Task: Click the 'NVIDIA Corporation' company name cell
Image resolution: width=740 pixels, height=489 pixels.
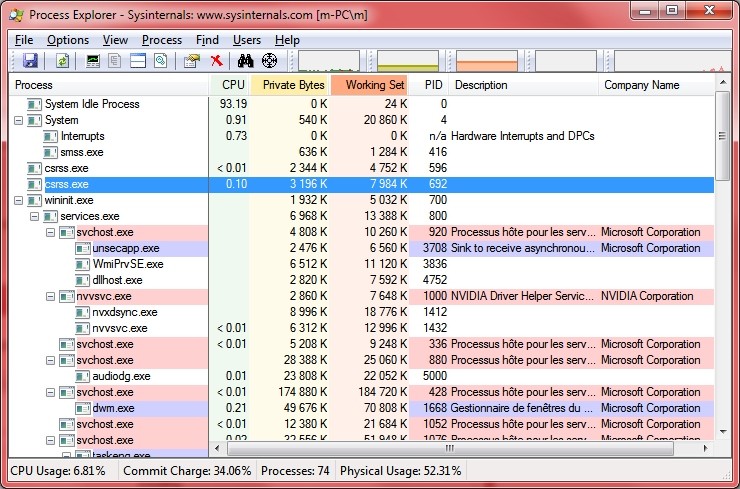Action: 647,296
